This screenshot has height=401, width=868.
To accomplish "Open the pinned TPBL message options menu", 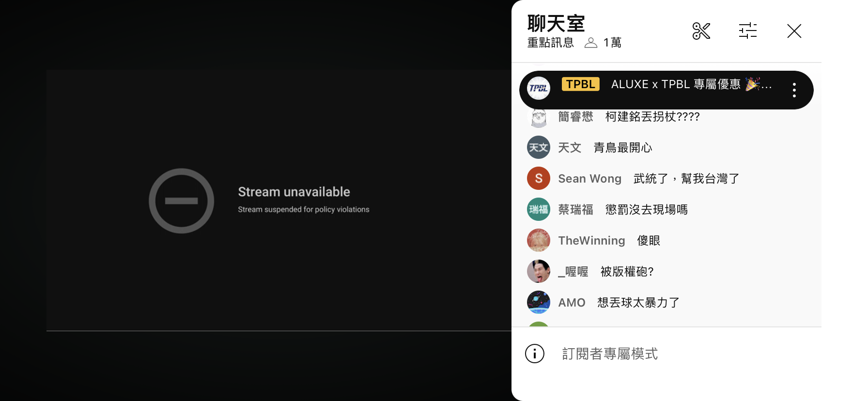I will (x=794, y=90).
